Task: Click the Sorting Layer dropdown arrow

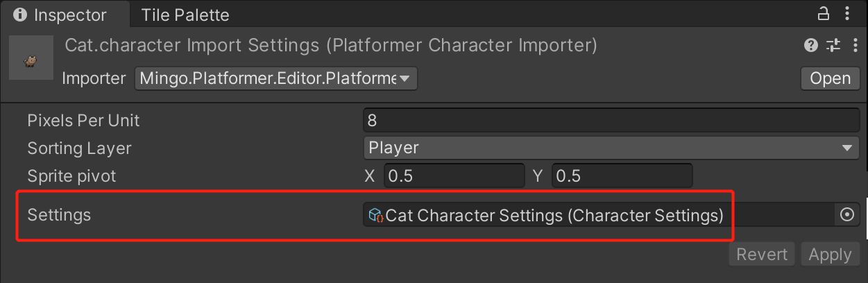Action: coord(846,148)
